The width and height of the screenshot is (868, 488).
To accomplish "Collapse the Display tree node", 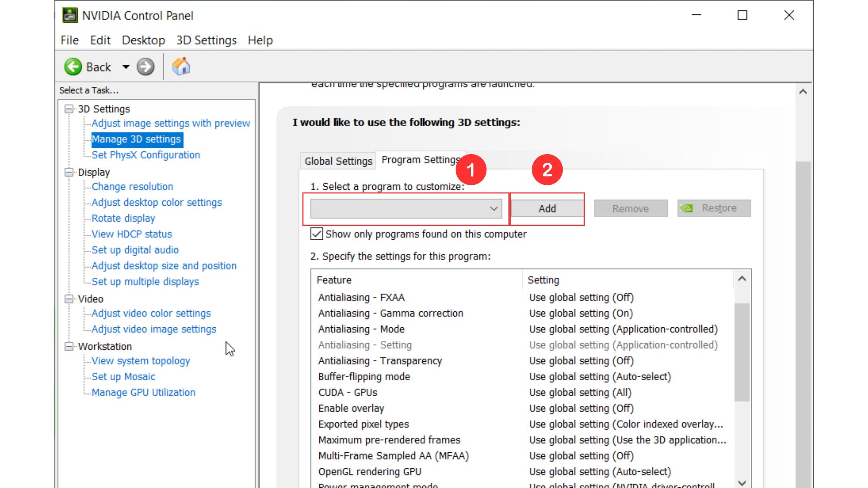I will click(69, 172).
